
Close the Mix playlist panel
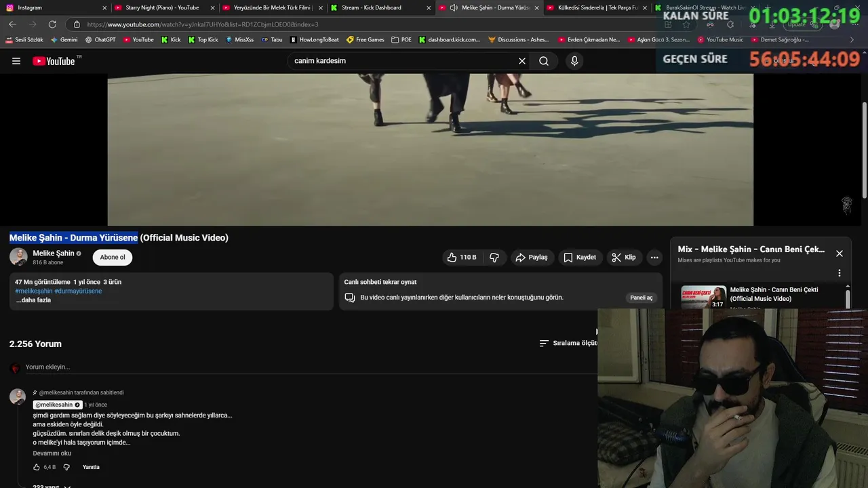click(x=840, y=253)
